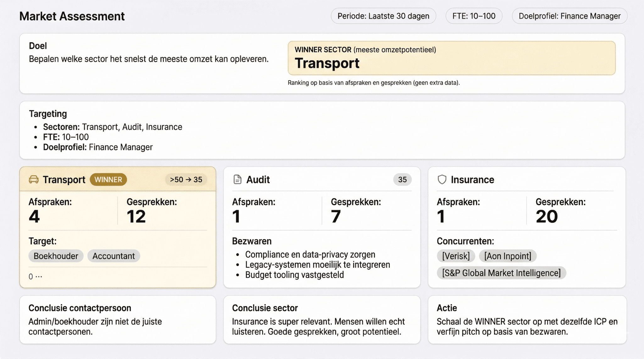644x359 pixels.
Task: Click the Transport card header title
Action: [x=64, y=179]
